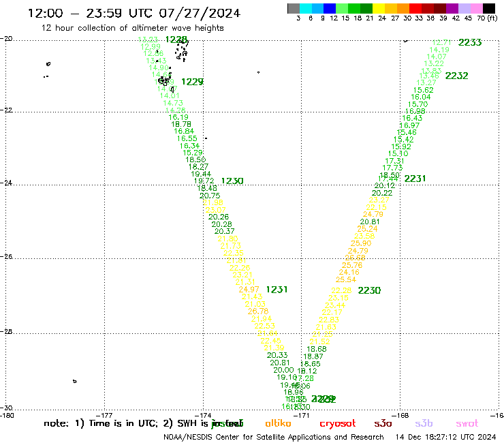Click the -177 longitude axis label
The width and height of the screenshot is (504, 443).
(104, 415)
